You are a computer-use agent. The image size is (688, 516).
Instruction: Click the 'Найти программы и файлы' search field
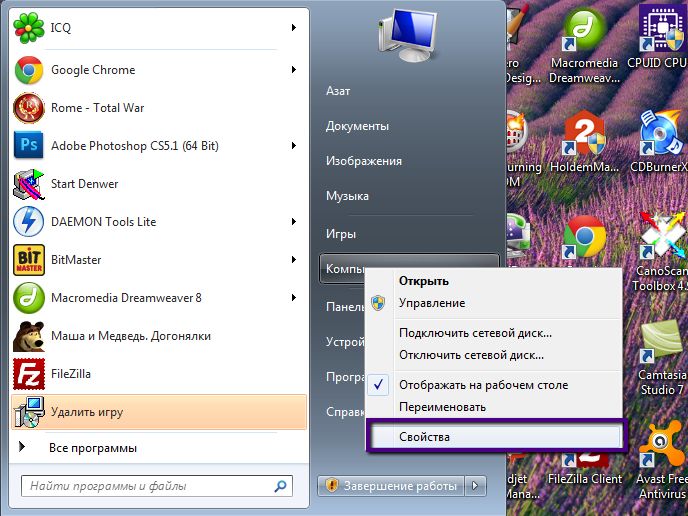pyautogui.click(x=155, y=487)
